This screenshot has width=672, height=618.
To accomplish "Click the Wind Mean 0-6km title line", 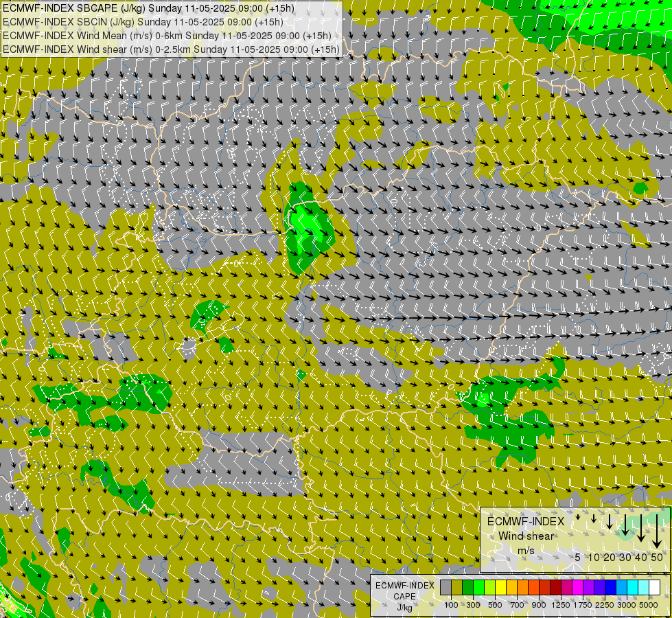I will (x=167, y=36).
